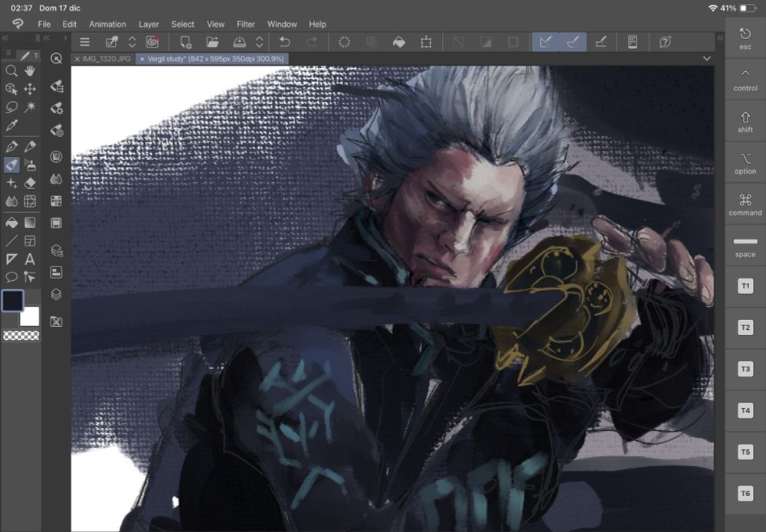Viewport: 766px width, 532px height.
Task: Click the Undo arrow
Action: click(x=284, y=42)
